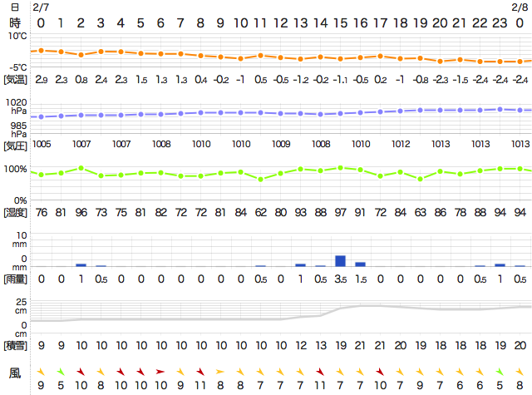Click the 3.5 rainfall value at hour 15
The image size is (532, 395).
(340, 279)
